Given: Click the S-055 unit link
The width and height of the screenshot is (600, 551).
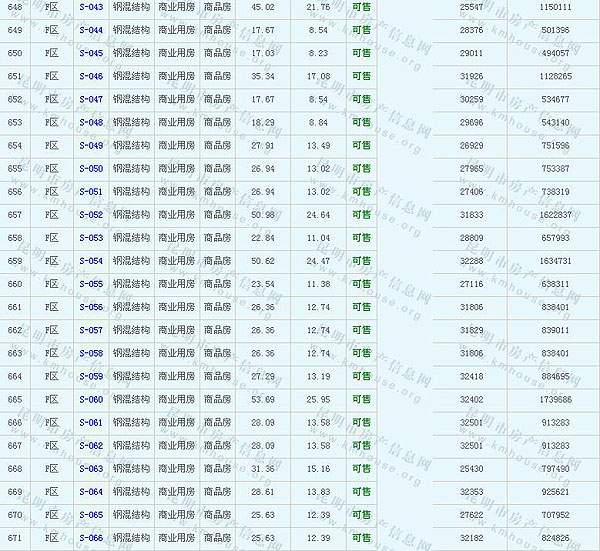Looking at the screenshot, I should point(91,284).
